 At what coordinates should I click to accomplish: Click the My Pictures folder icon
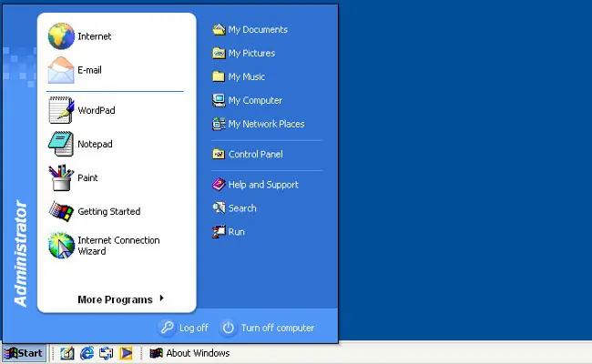[219, 53]
